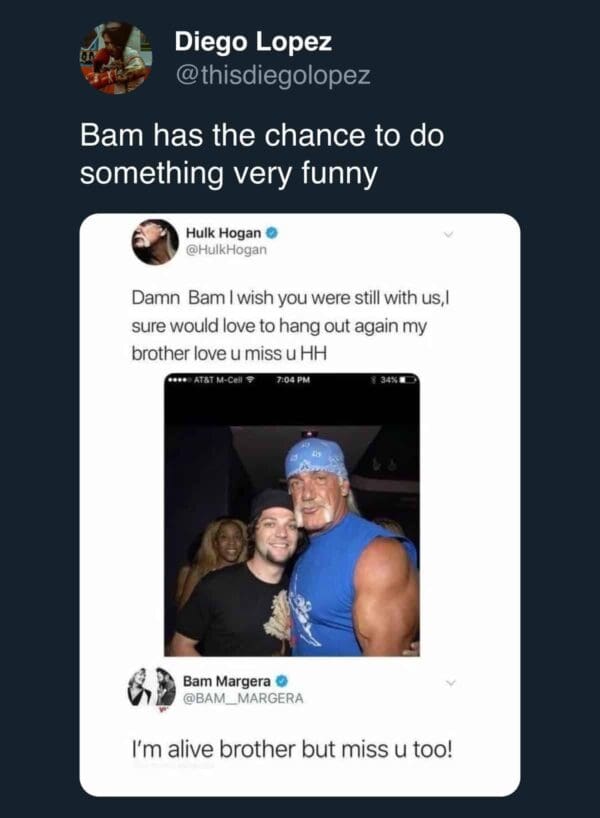Click the "Bam has the chance" tweet text
Image resolution: width=600 pixels, height=818 pixels.
tap(261, 154)
